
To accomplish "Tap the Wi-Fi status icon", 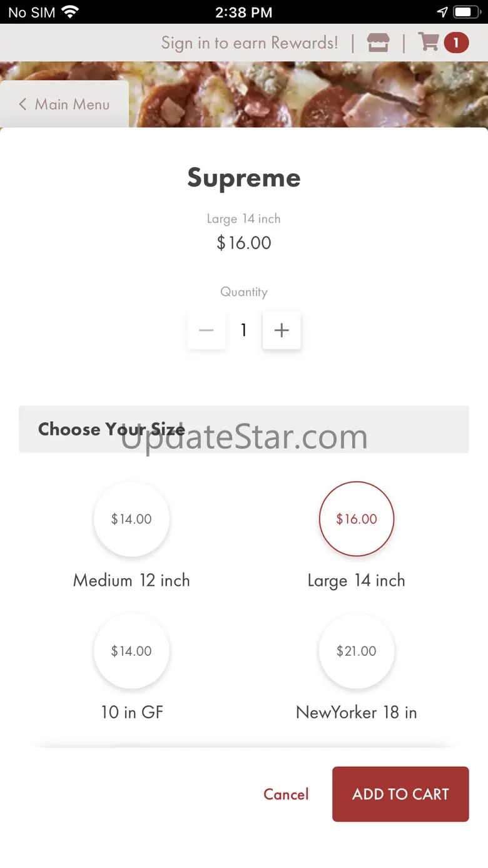I will [x=71, y=12].
